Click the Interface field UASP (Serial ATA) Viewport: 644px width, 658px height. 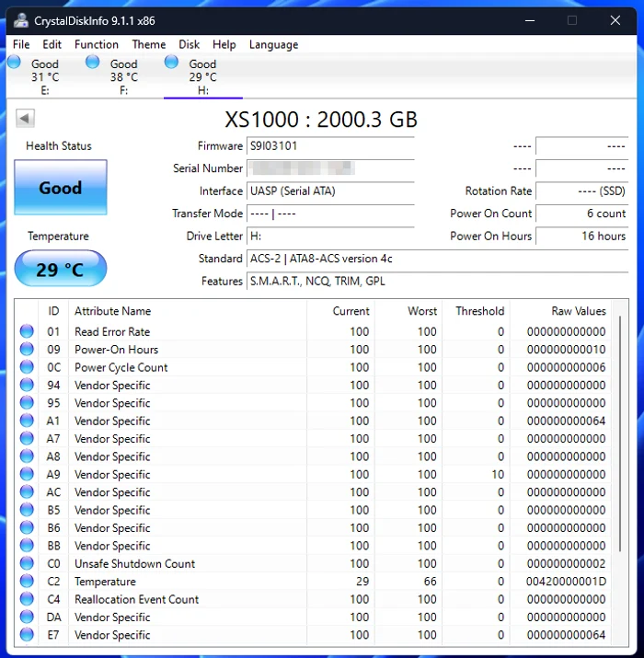point(330,190)
